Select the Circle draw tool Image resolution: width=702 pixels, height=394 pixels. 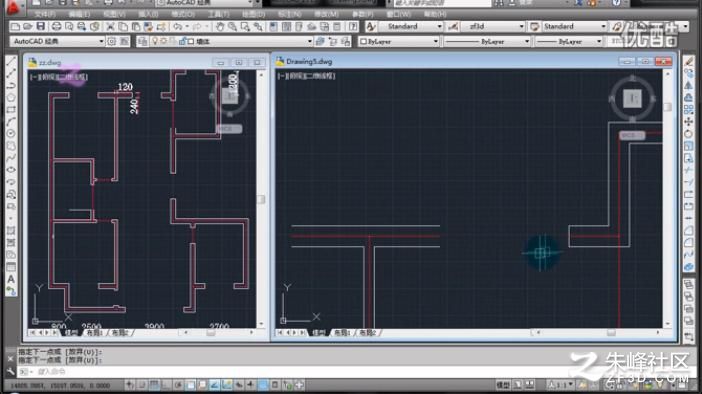pyautogui.click(x=11, y=134)
